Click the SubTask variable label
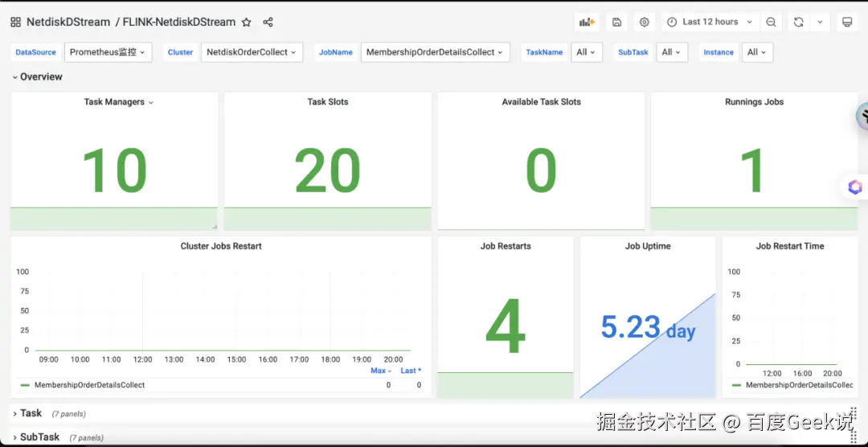The width and height of the screenshot is (868, 447). 633,52
